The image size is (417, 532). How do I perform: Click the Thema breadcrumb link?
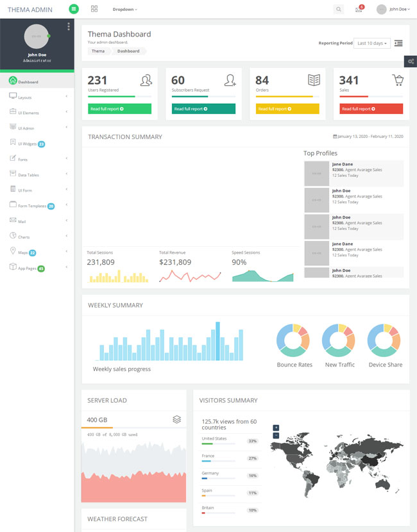tap(98, 51)
